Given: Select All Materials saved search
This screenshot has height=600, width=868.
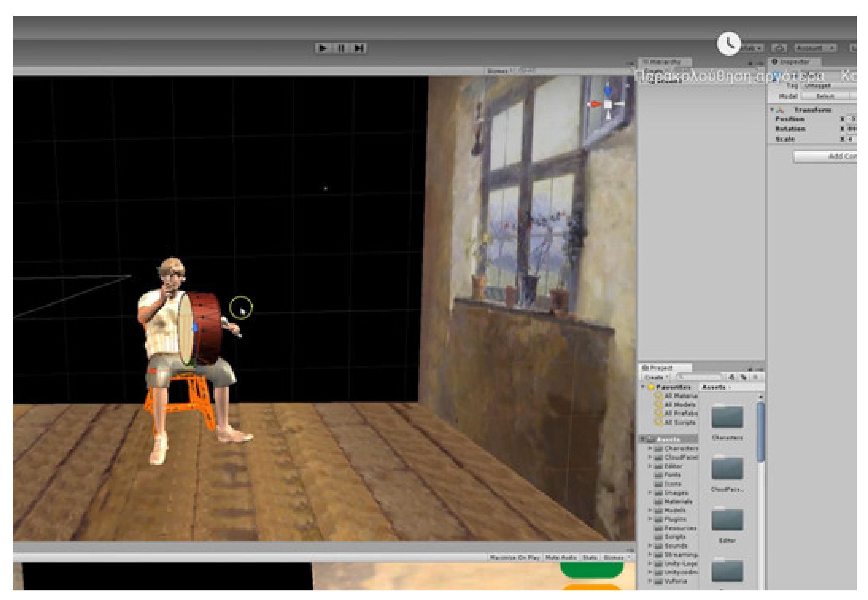Looking at the screenshot, I should point(680,395).
